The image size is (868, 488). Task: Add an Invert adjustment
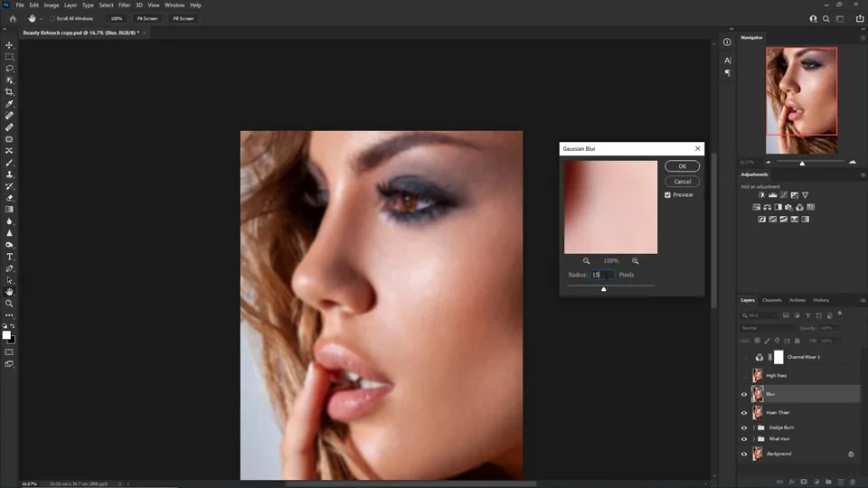point(761,219)
